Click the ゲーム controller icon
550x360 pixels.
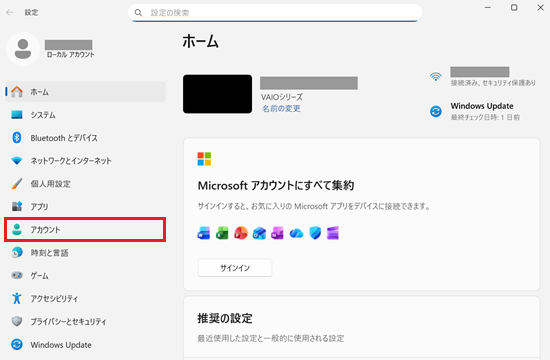coord(16,275)
